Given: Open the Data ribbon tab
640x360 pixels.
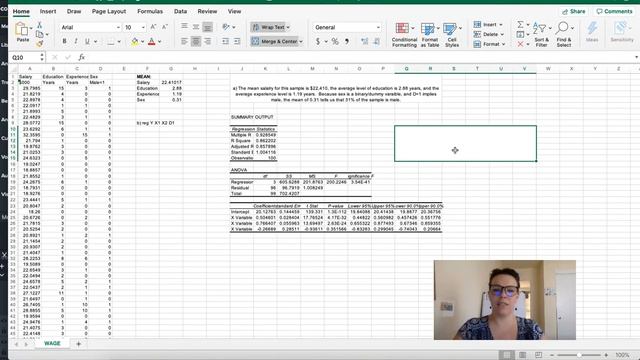Looking at the screenshot, I should click(x=180, y=11).
